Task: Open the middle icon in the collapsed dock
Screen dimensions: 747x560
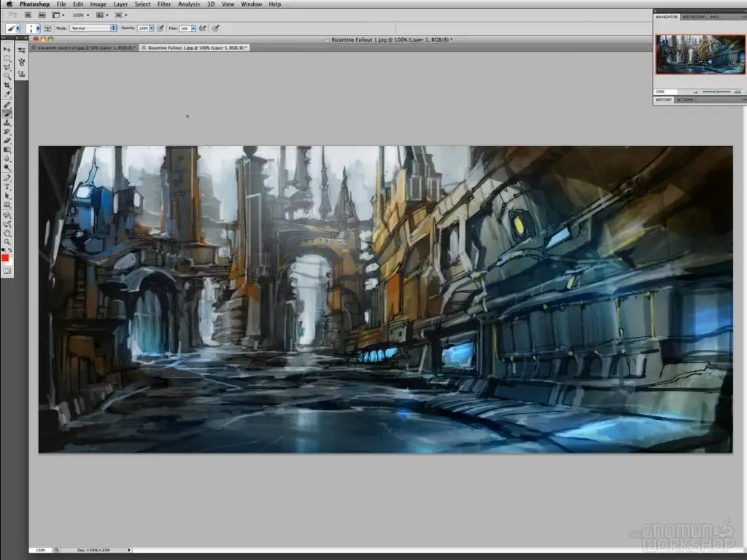Action: coord(21,62)
